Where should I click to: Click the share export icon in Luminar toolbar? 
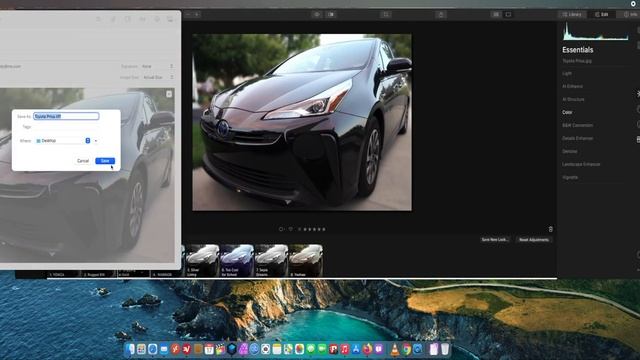point(441,14)
